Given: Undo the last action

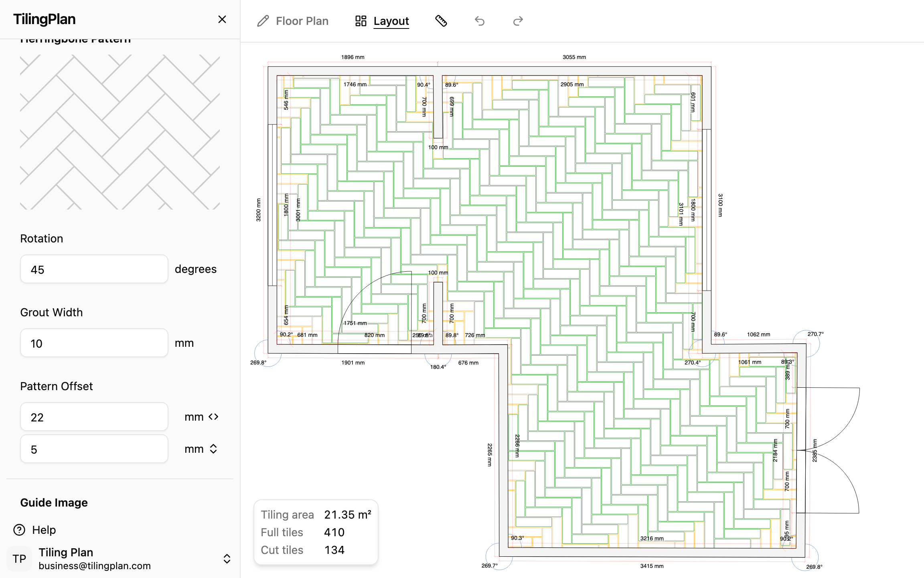Looking at the screenshot, I should (x=480, y=21).
